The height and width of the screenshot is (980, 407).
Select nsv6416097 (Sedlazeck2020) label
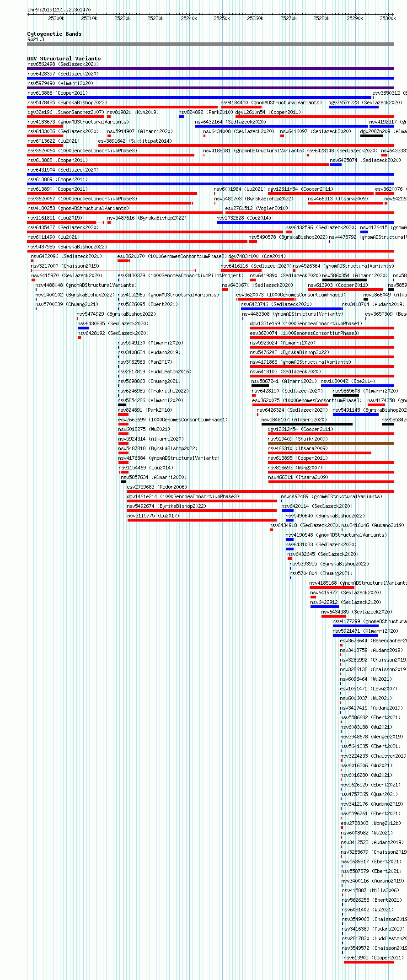[316, 131]
